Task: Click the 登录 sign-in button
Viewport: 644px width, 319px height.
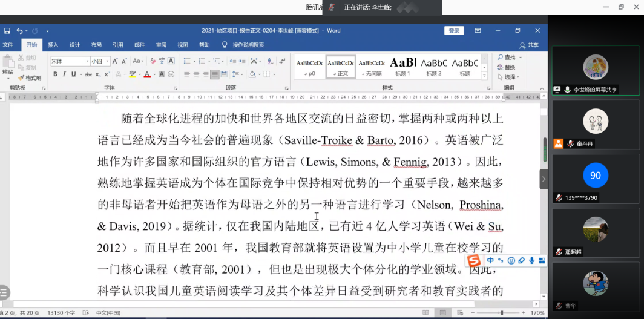Action: tap(454, 31)
